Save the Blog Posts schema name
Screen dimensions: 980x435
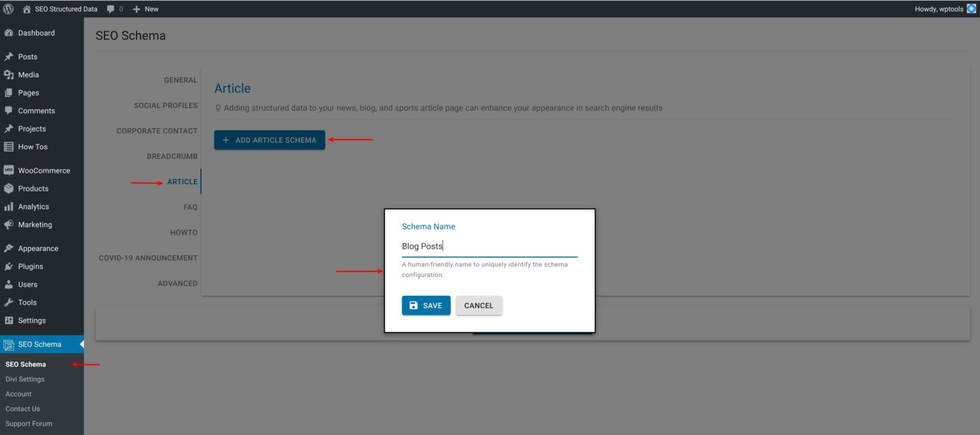(426, 305)
